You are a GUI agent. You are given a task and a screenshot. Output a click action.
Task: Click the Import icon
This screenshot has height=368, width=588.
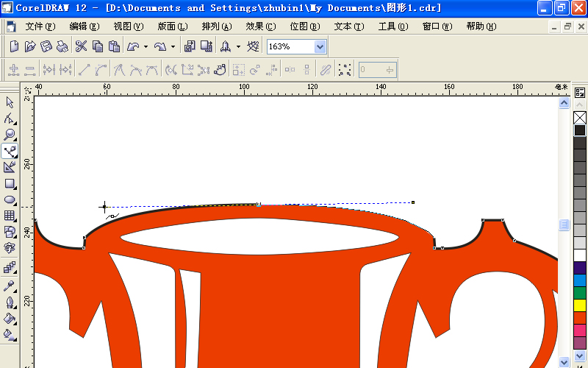(x=190, y=46)
